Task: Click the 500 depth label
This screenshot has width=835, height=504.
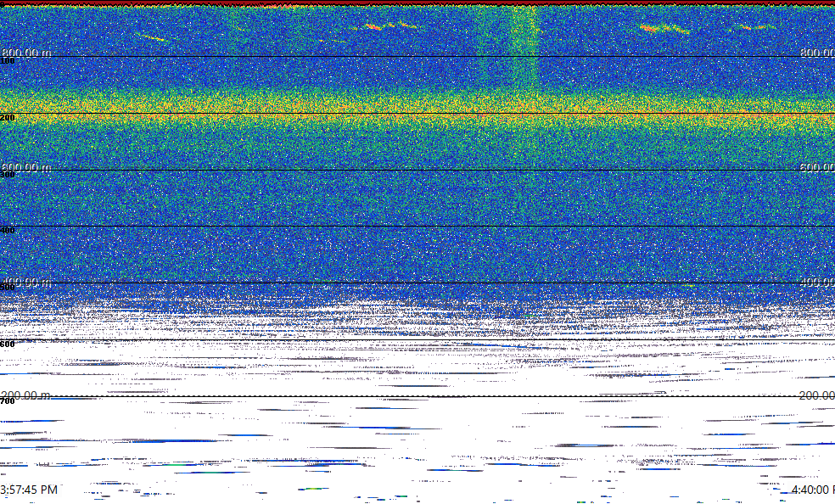Action: tap(8, 288)
